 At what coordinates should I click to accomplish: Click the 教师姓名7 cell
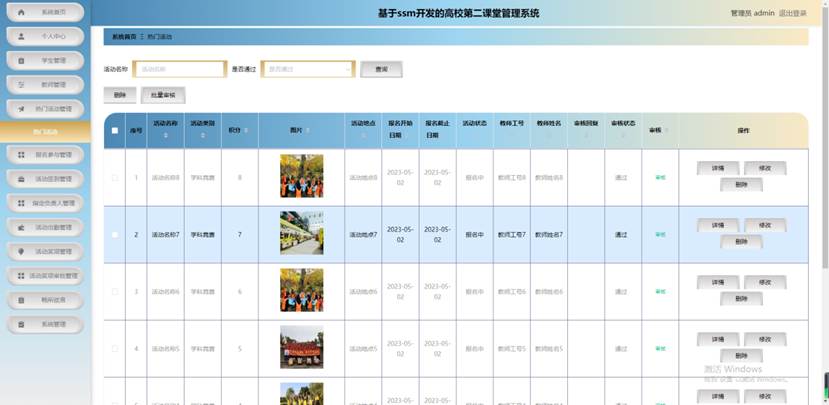point(549,235)
